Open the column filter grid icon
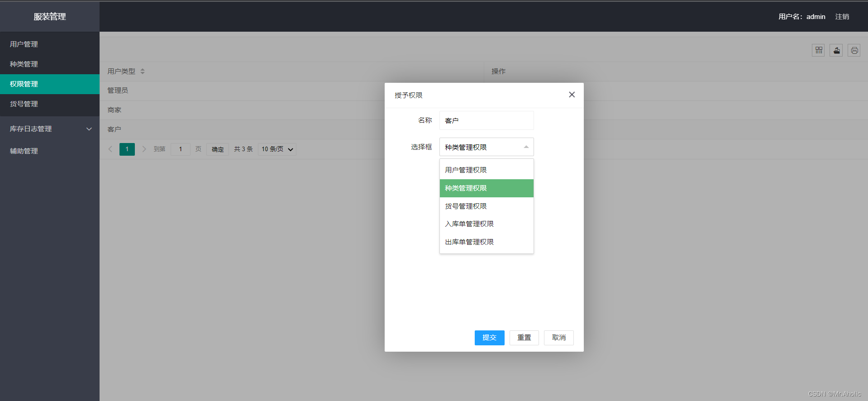 [x=818, y=50]
